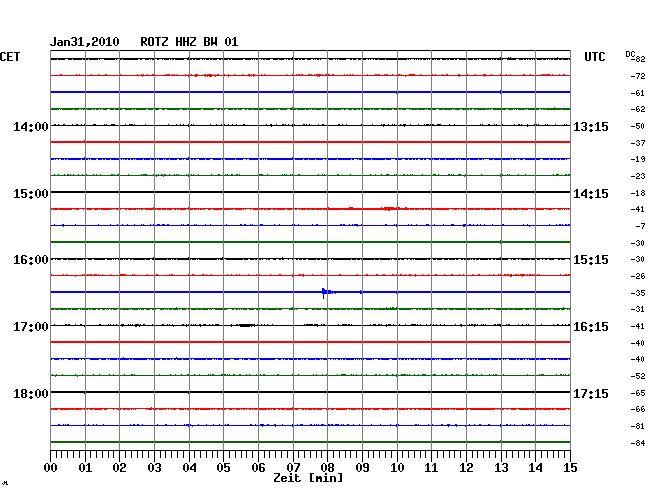Click minute tick label 12
The height and width of the screenshot is (494, 650).
click(466, 467)
